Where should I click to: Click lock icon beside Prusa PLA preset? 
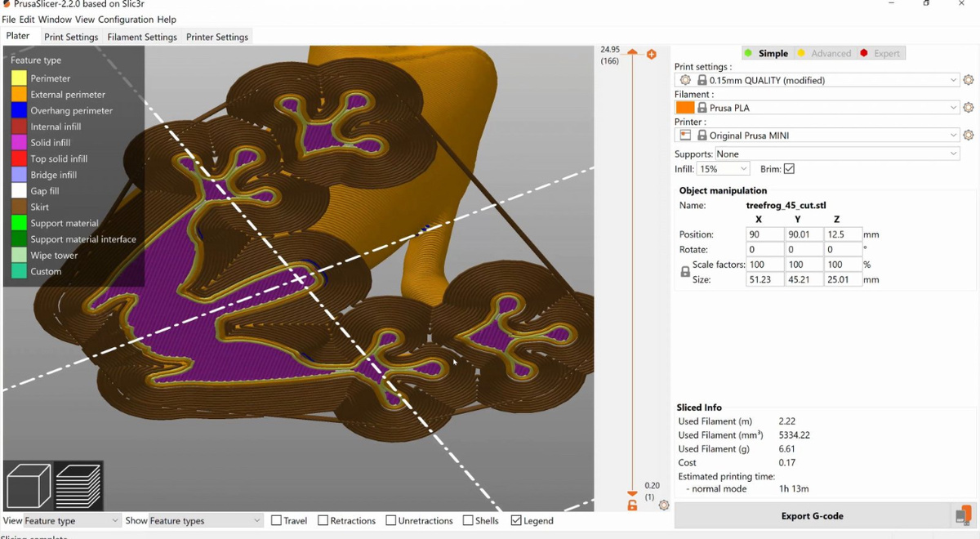[x=702, y=108]
